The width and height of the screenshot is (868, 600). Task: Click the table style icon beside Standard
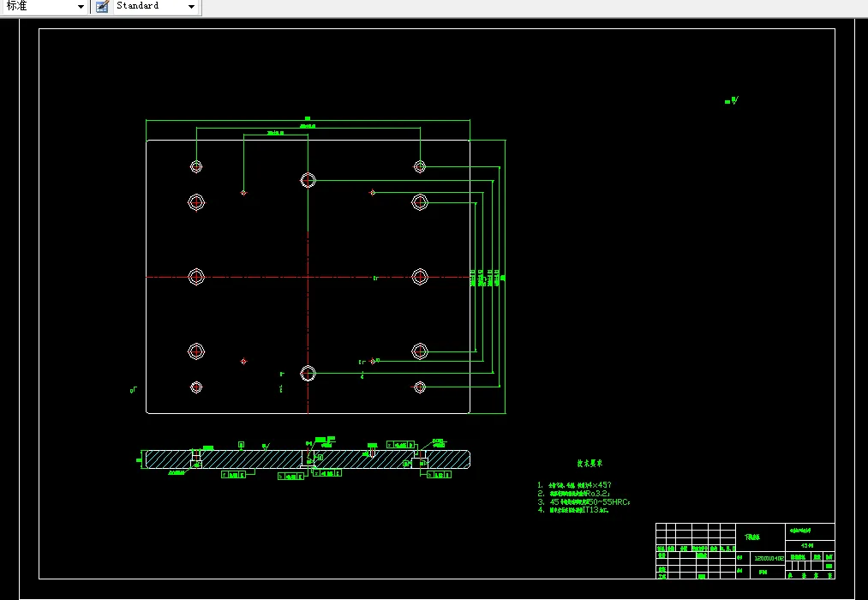tap(102, 7)
